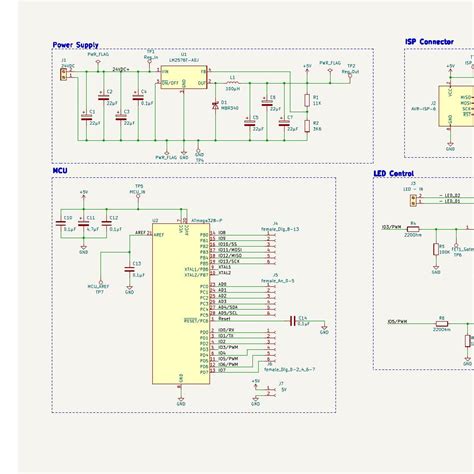474x474 pixels.
Task: Click the LED Control section title
Action: (x=393, y=173)
